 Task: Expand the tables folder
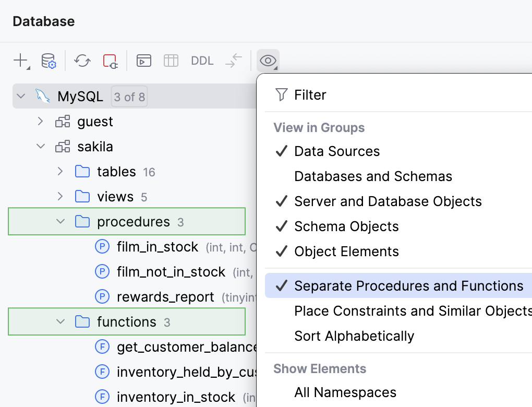pyautogui.click(x=59, y=171)
